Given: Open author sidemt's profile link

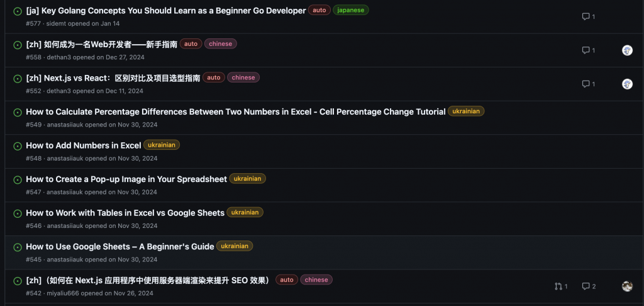Looking at the screenshot, I should click(56, 24).
